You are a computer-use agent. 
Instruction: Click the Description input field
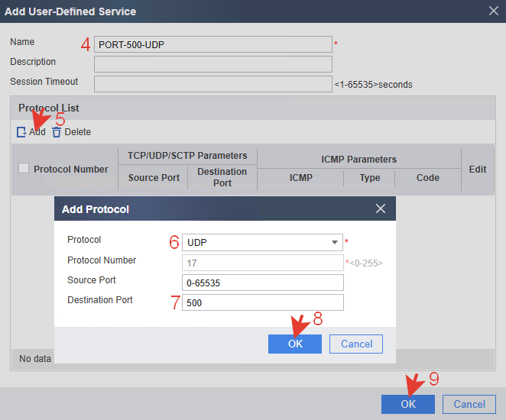point(213,64)
